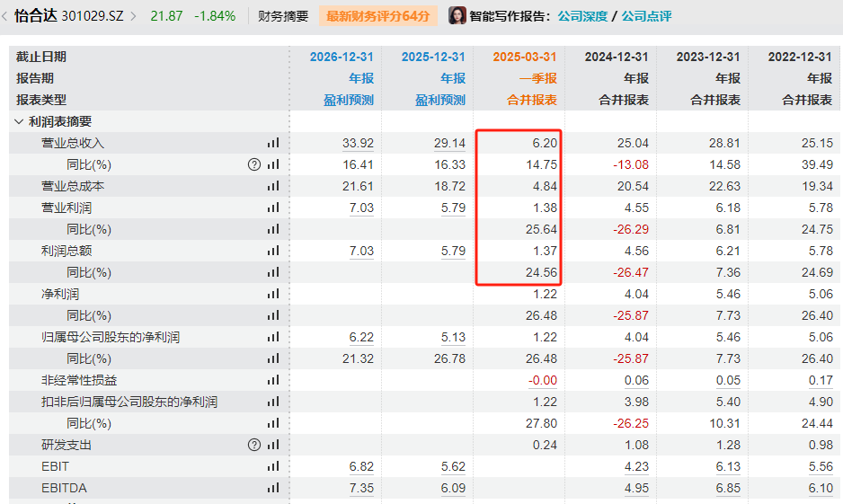
Task: Click the 最新财务评分64分 badge
Action: click(x=377, y=16)
